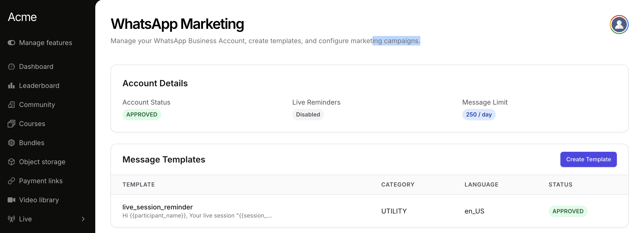Click the Leaderboard bar chart icon
Image resolution: width=644 pixels, height=233 pixels.
[11, 86]
